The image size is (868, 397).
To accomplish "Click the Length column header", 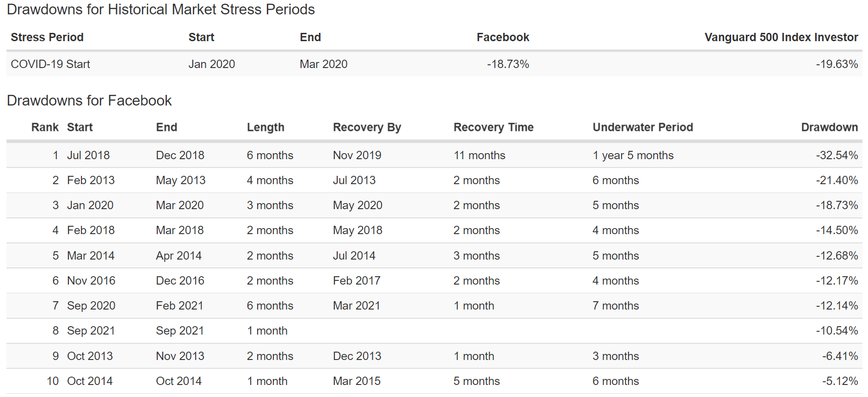I will point(265,127).
